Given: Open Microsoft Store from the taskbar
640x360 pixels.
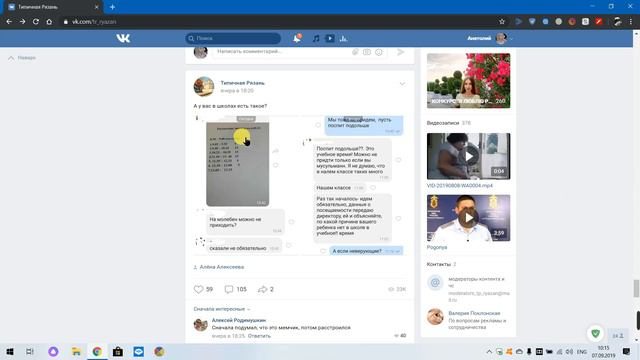Looking at the screenshot, I should point(118,351).
